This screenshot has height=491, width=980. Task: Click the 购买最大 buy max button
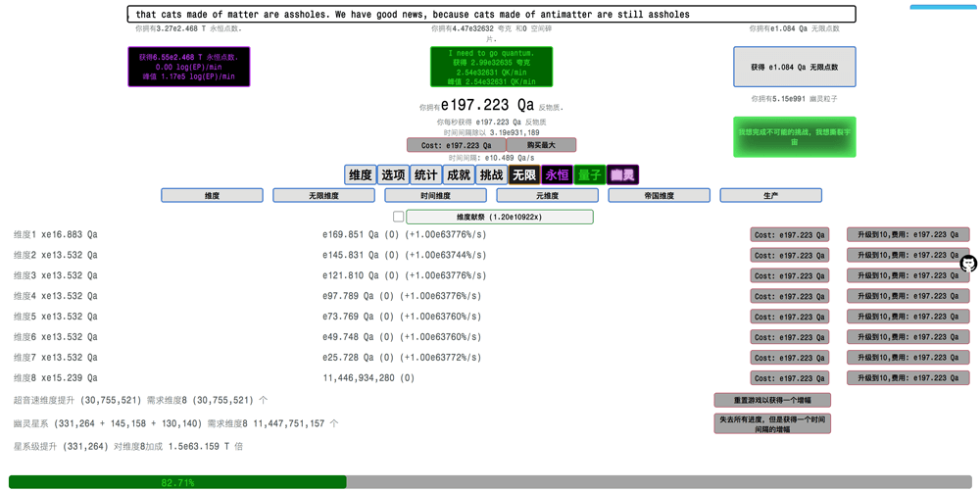(540, 145)
